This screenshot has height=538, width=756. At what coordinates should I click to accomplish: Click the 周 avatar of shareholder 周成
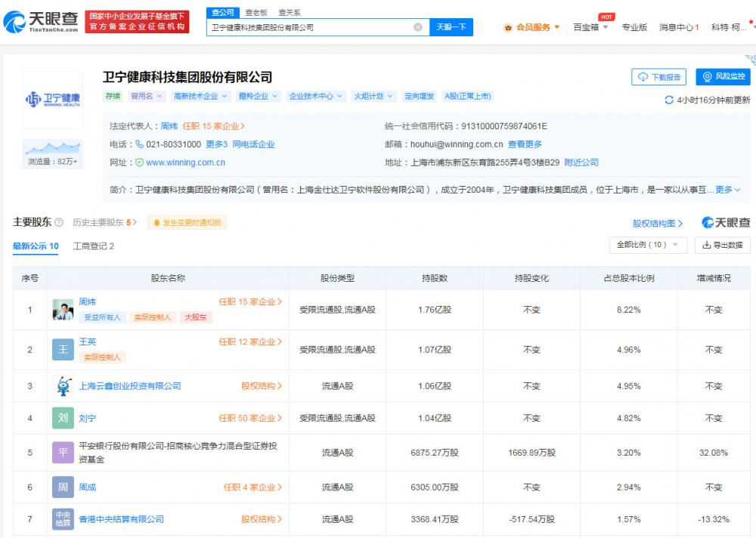pos(64,487)
